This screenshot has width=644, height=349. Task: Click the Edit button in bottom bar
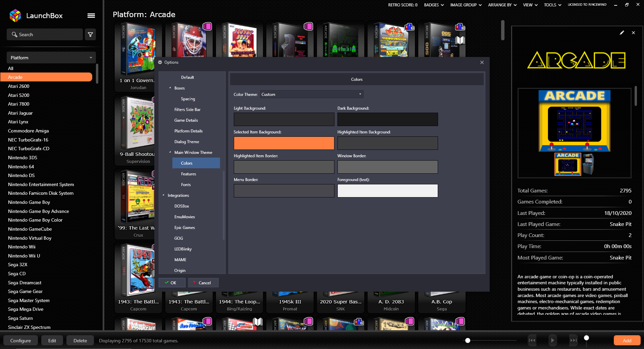point(52,341)
